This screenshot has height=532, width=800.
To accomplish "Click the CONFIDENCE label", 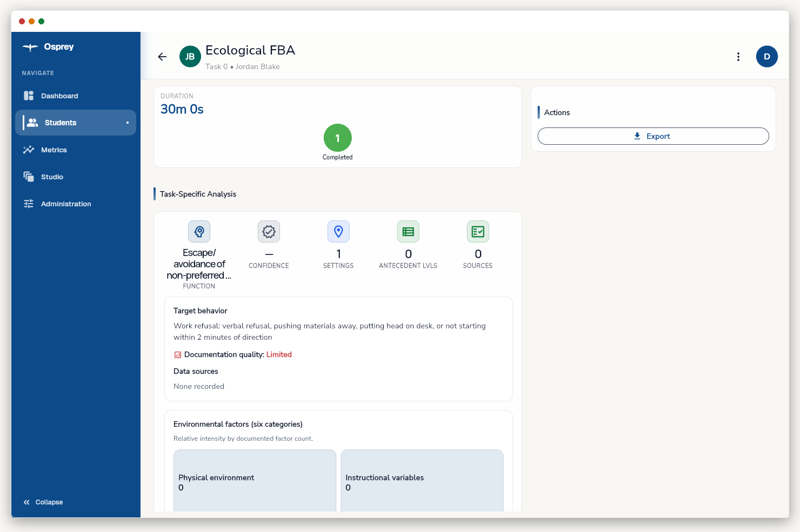I will (269, 266).
